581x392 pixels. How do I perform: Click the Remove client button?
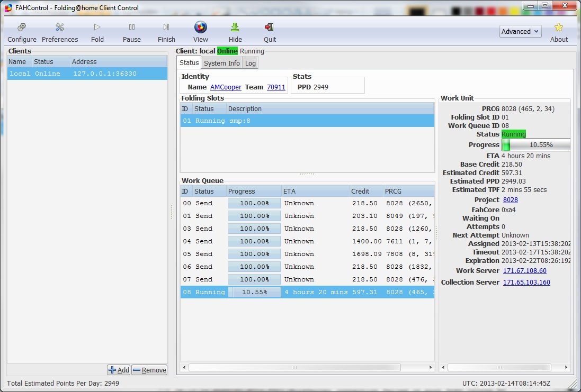[x=150, y=370]
